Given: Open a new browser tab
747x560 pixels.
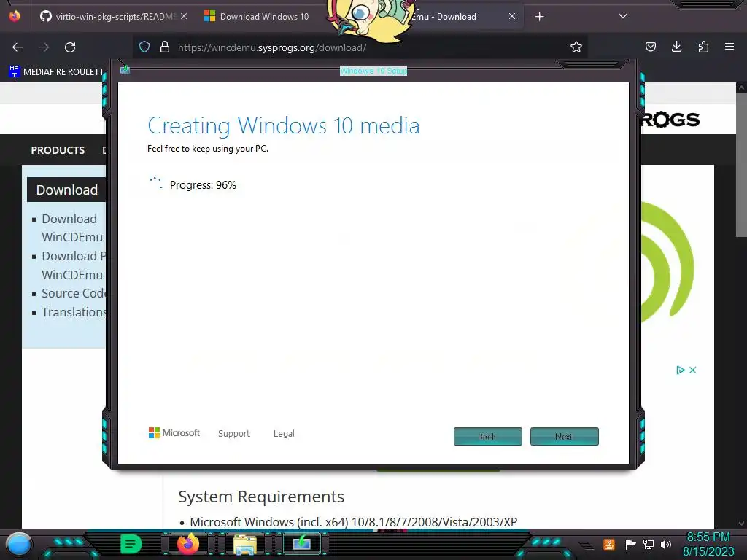Looking at the screenshot, I should [x=539, y=17].
